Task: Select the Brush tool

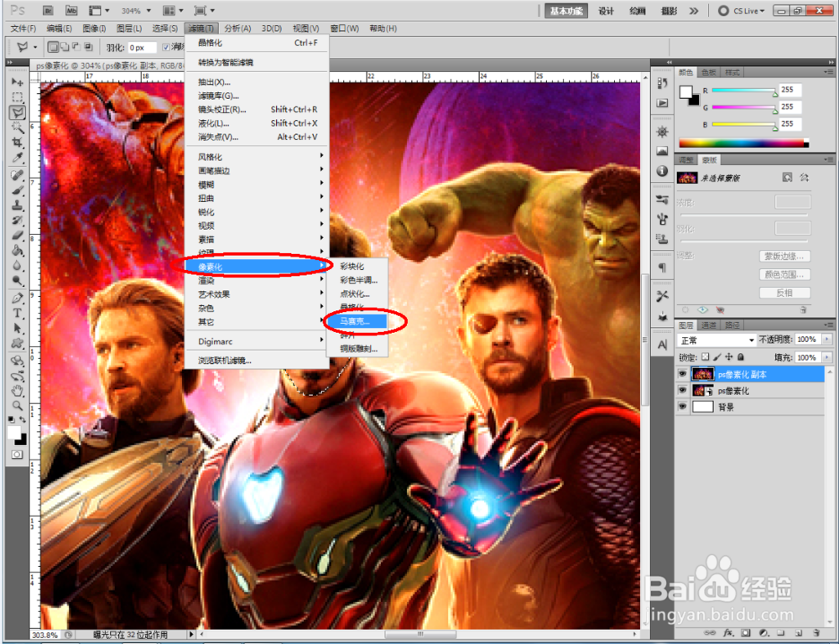Action: coord(17,190)
